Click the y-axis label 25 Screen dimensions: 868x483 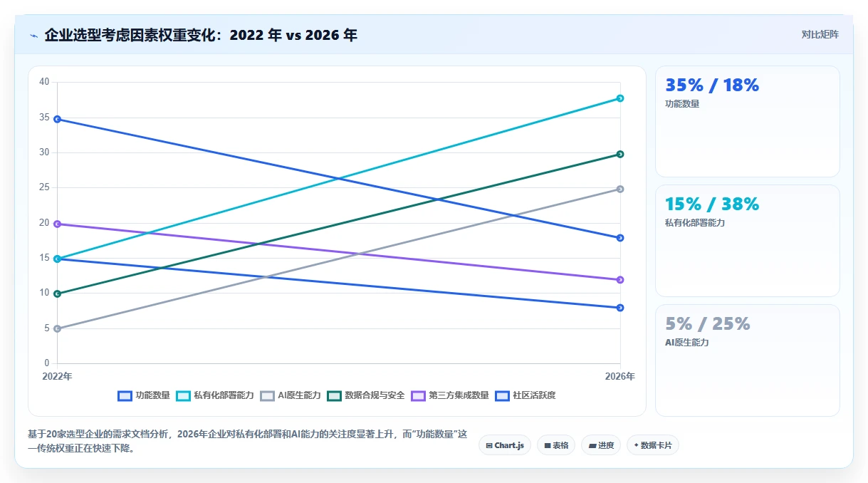click(44, 187)
